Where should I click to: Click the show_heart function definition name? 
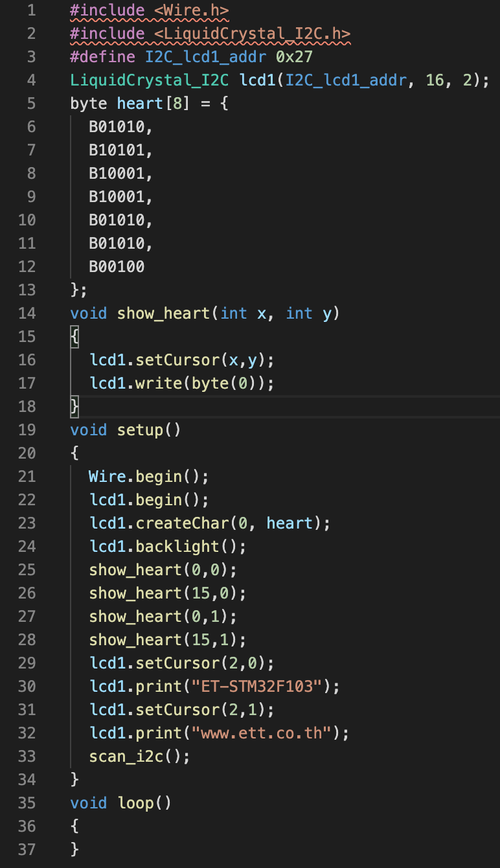click(x=163, y=314)
